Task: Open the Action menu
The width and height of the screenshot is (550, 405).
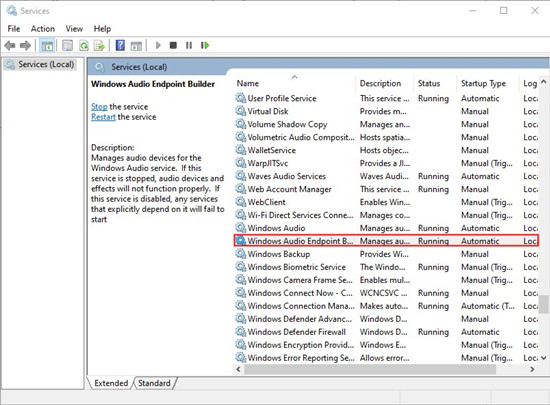Action: [x=43, y=29]
